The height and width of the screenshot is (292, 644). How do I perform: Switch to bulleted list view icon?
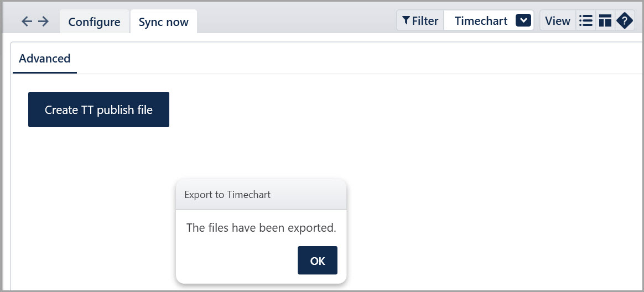coord(585,20)
